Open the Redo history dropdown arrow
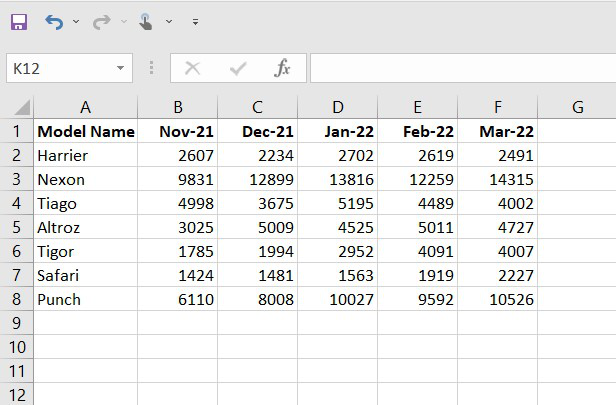 pos(124,22)
